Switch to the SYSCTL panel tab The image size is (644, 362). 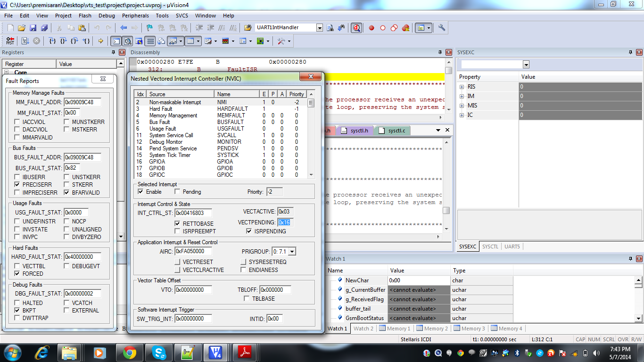(490, 247)
